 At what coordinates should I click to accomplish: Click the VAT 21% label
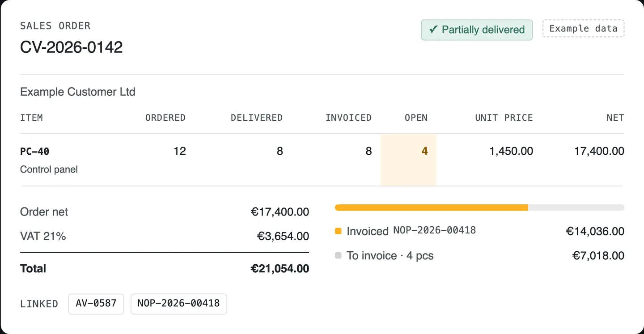[x=43, y=236]
